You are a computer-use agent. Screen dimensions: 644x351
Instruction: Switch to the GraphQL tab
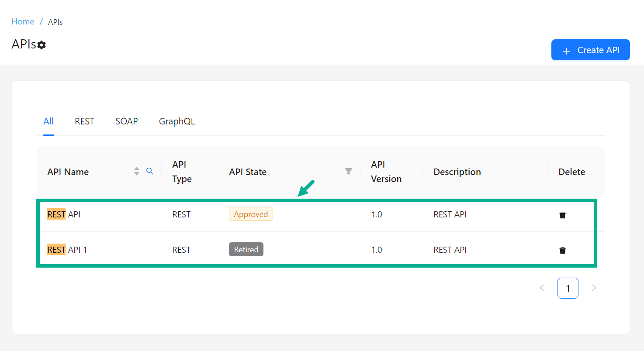[x=177, y=121]
